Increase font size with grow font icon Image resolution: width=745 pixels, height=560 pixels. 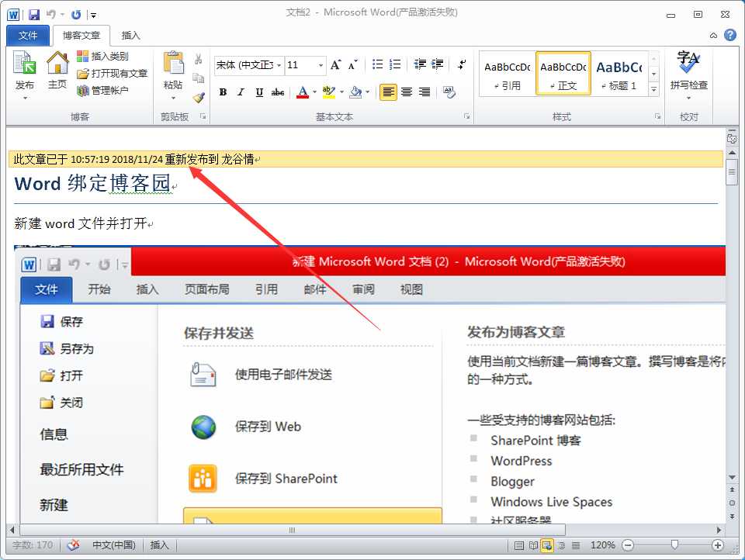click(x=335, y=64)
